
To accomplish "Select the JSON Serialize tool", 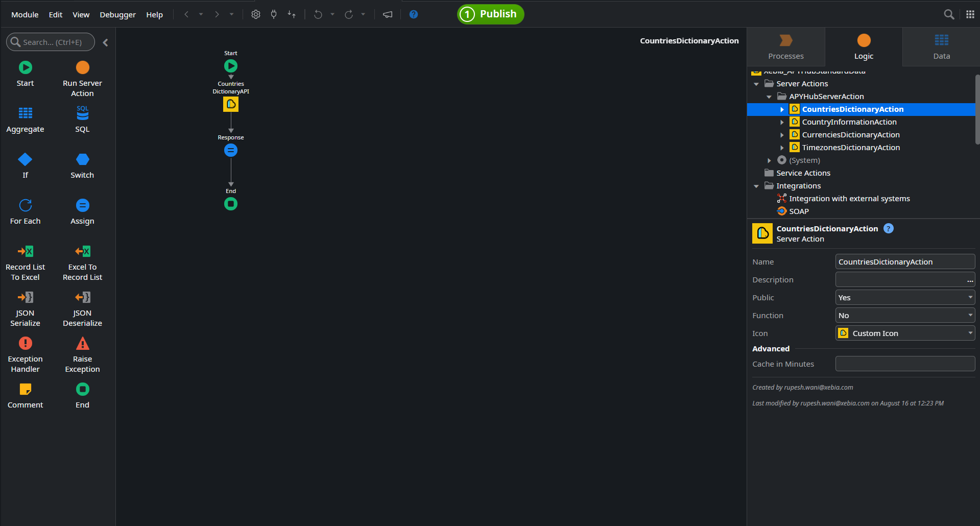I will coord(25,308).
